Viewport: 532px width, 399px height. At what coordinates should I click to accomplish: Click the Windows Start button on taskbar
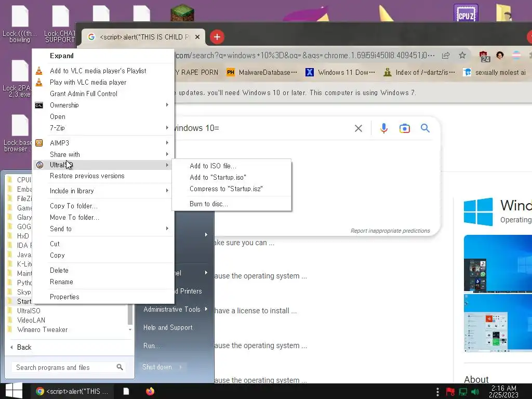click(14, 391)
